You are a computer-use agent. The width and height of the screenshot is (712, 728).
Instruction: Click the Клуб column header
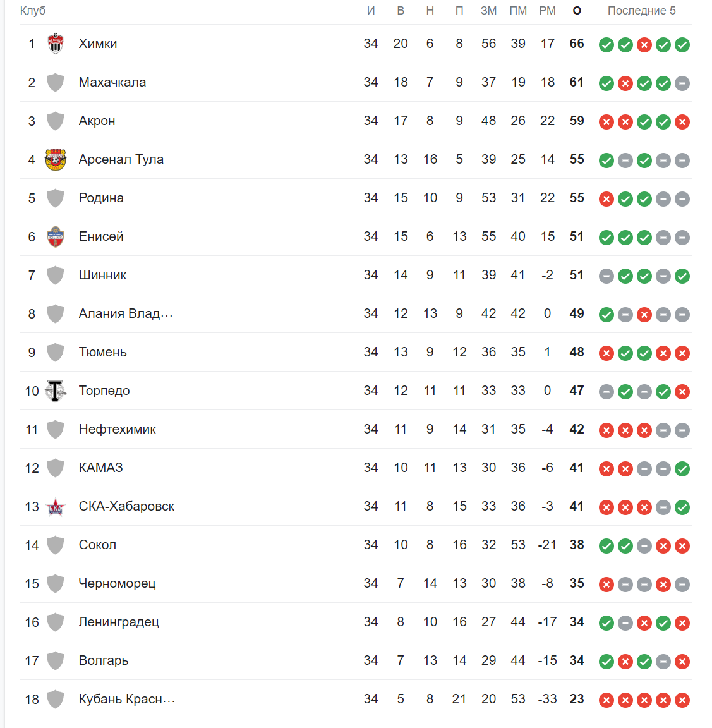point(32,11)
